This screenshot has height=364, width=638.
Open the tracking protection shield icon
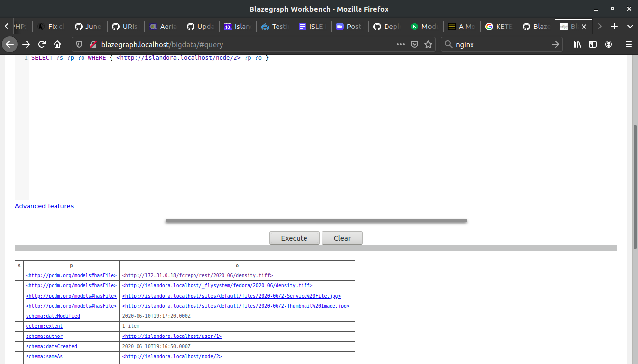coord(79,44)
